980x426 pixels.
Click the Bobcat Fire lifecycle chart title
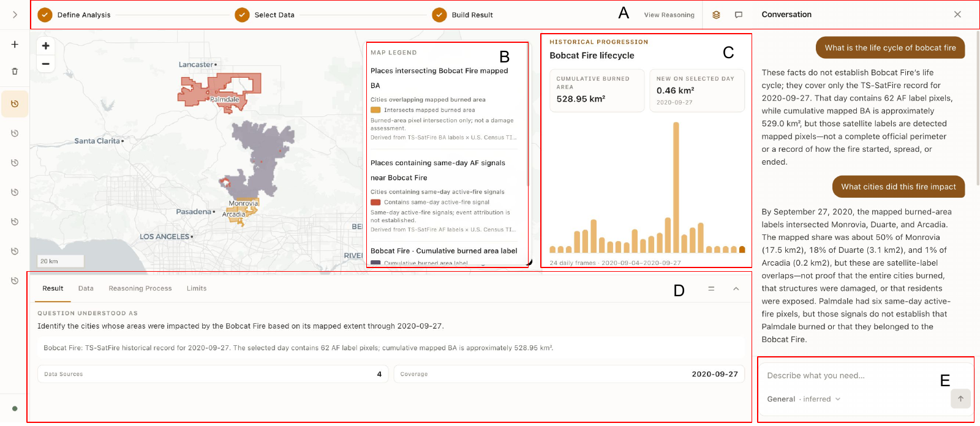click(592, 56)
